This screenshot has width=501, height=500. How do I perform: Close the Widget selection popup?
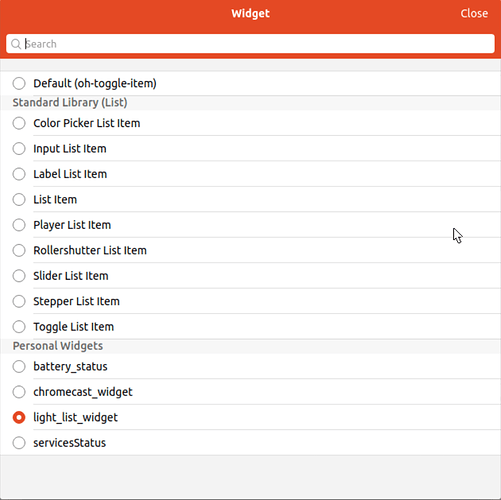tap(474, 13)
